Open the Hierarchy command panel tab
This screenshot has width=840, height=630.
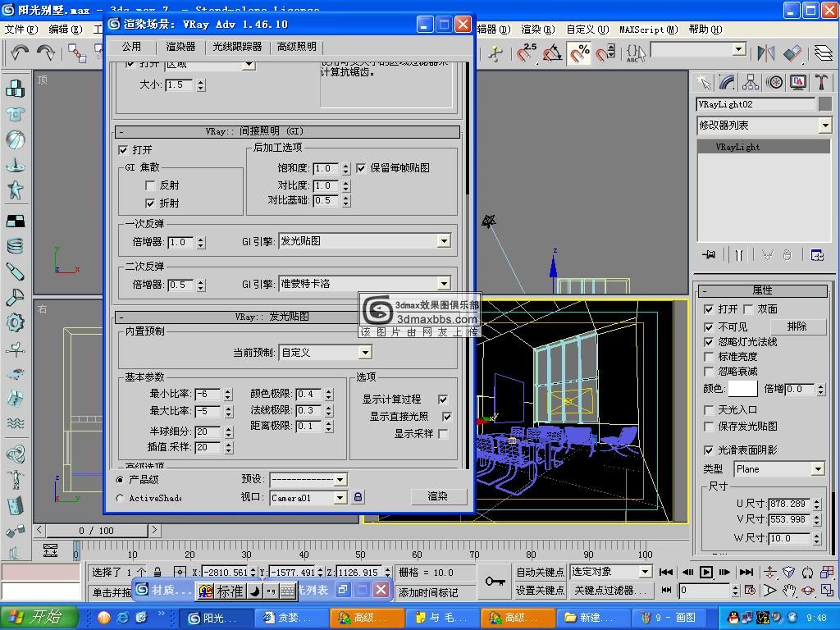coord(751,82)
